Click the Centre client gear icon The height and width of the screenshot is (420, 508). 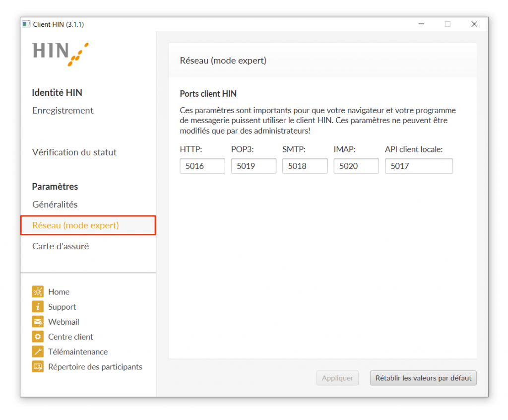(x=38, y=337)
